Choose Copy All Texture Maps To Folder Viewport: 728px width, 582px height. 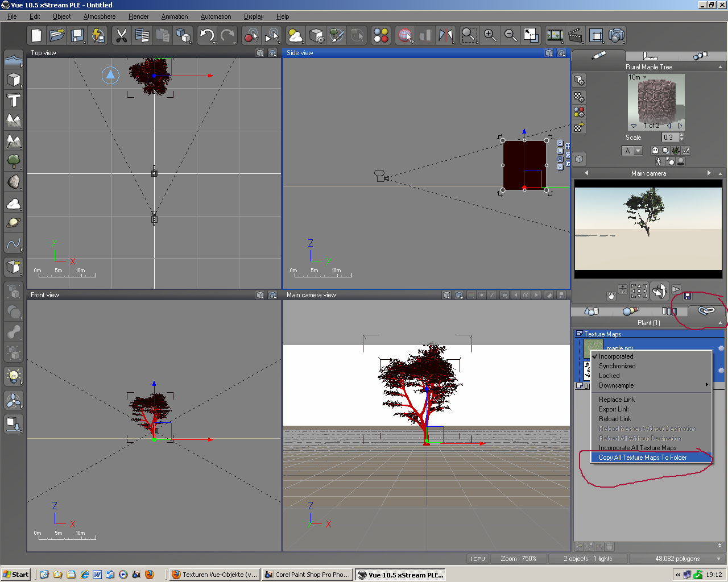643,458
